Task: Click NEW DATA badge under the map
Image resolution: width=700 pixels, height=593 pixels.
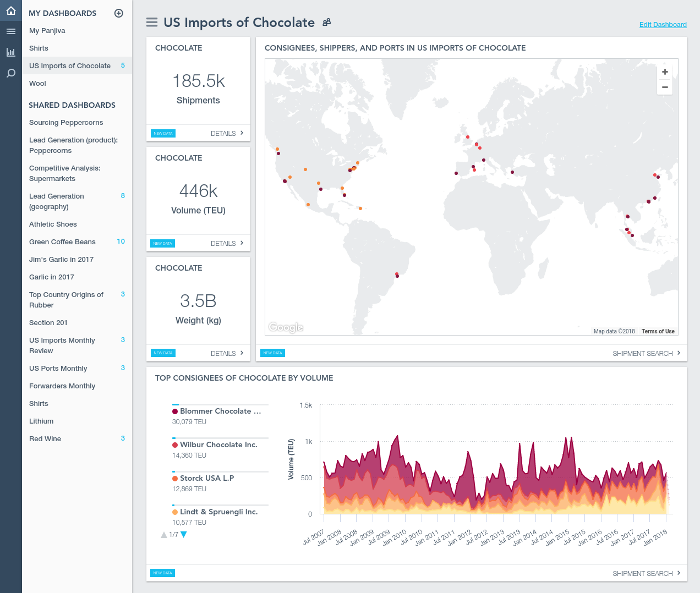Action: pos(272,353)
